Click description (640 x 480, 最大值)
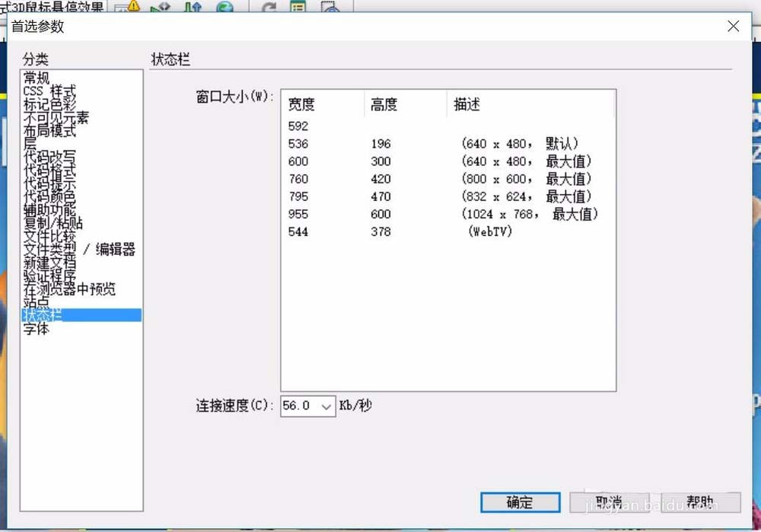This screenshot has height=532, width=761. tap(527, 161)
